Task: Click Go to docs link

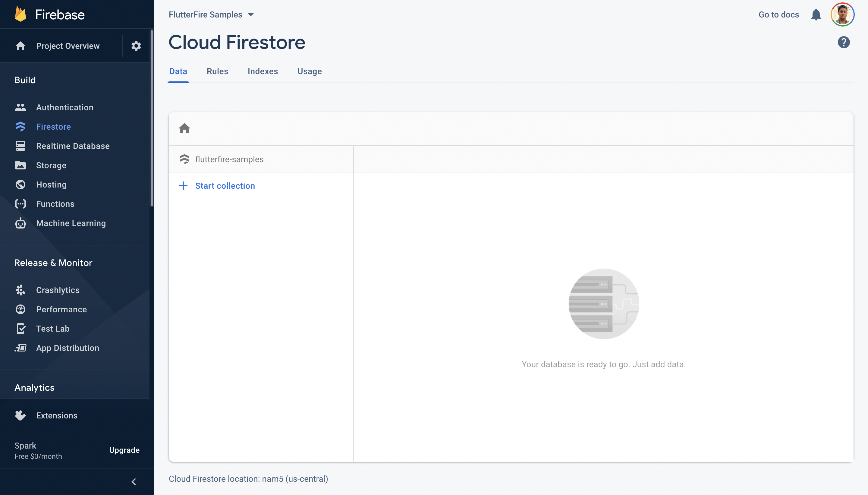Action: [778, 14]
